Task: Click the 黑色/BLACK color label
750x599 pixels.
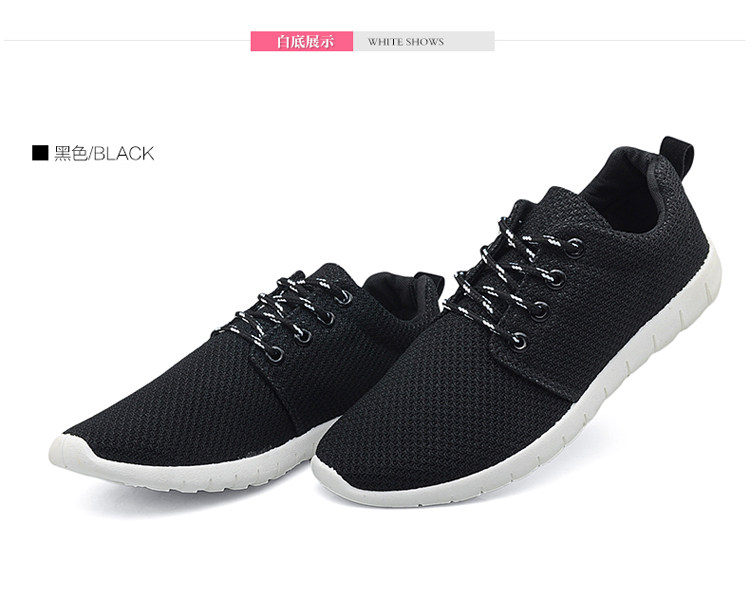Action: [104, 153]
